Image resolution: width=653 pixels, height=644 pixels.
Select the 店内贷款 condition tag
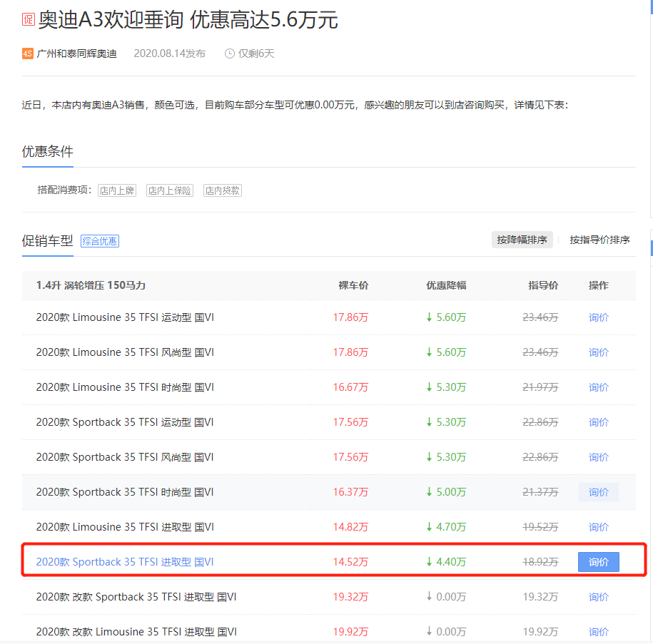coord(223,190)
